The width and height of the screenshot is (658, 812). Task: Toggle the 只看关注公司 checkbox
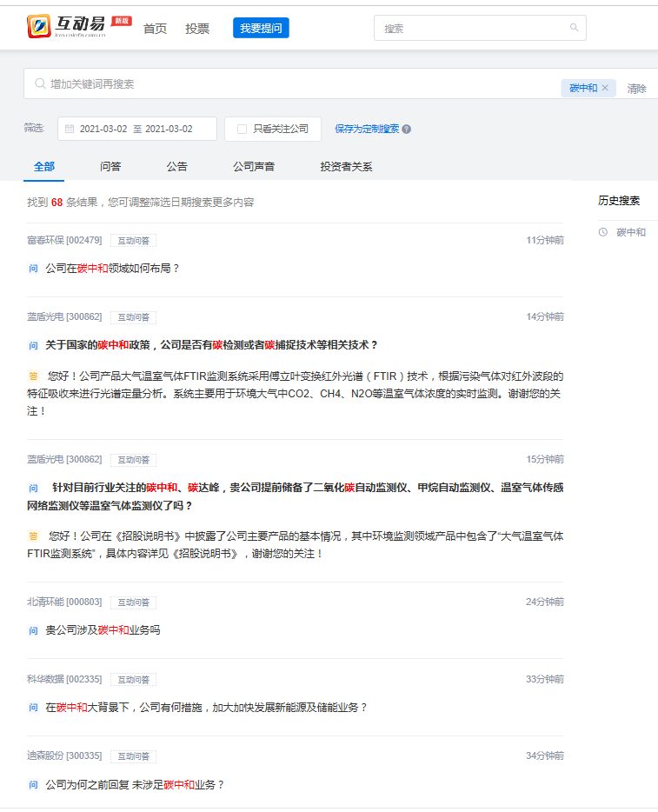coord(242,129)
